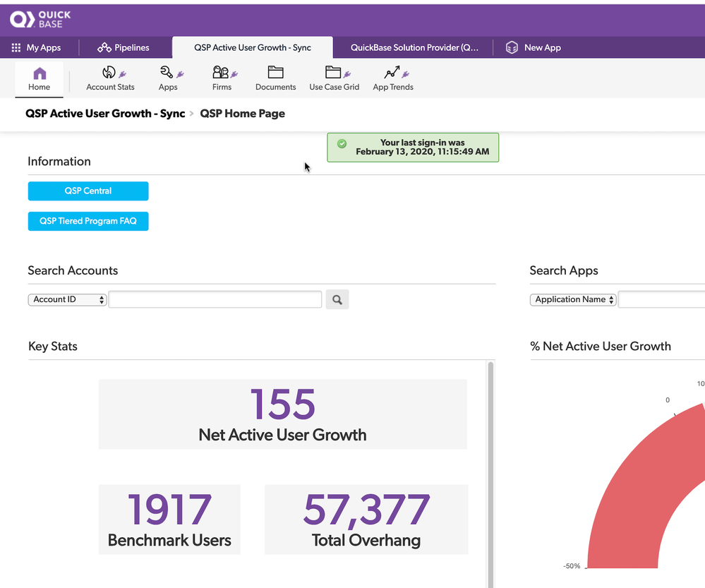Image resolution: width=705 pixels, height=588 pixels.
Task: Click the QSP Tiered Program FAQ button
Action: pos(88,221)
